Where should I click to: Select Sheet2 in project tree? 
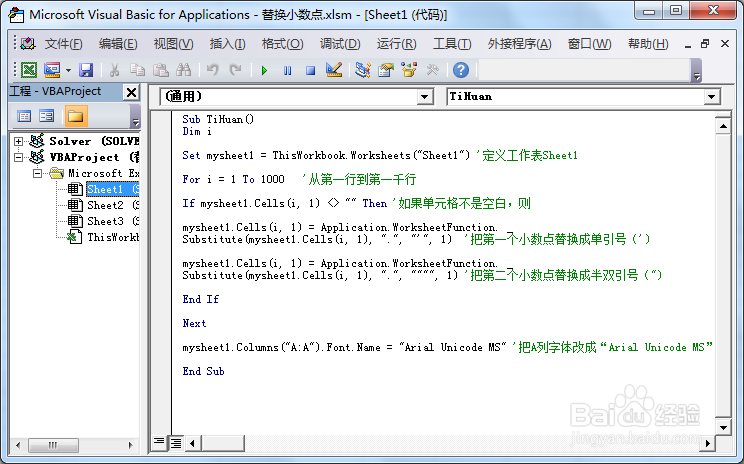[112, 205]
